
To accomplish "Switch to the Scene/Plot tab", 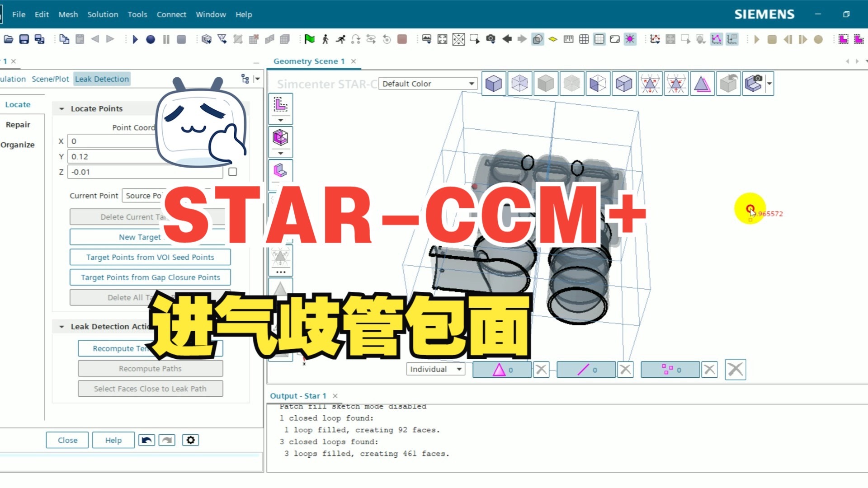I will tap(50, 79).
